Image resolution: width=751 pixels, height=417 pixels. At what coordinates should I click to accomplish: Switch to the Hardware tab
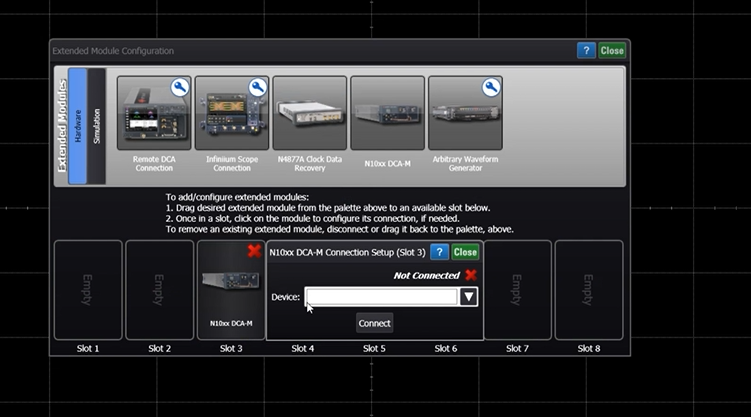point(78,127)
